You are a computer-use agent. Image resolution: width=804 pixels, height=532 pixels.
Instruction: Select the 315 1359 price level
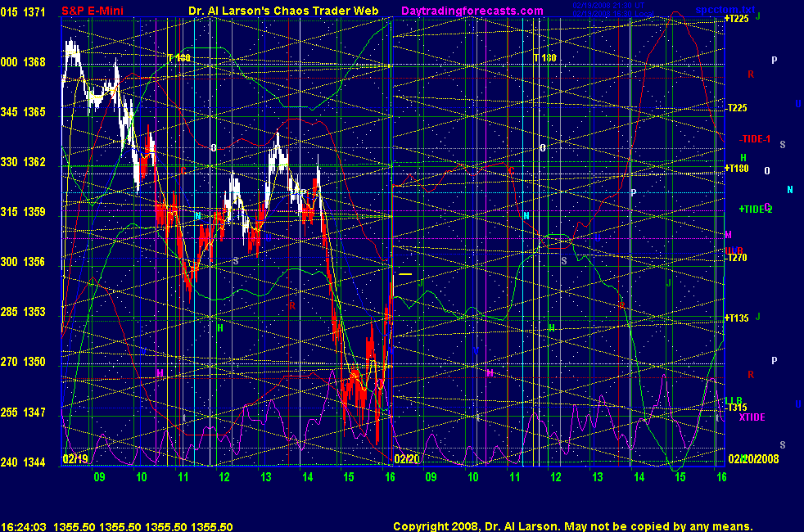[23, 212]
